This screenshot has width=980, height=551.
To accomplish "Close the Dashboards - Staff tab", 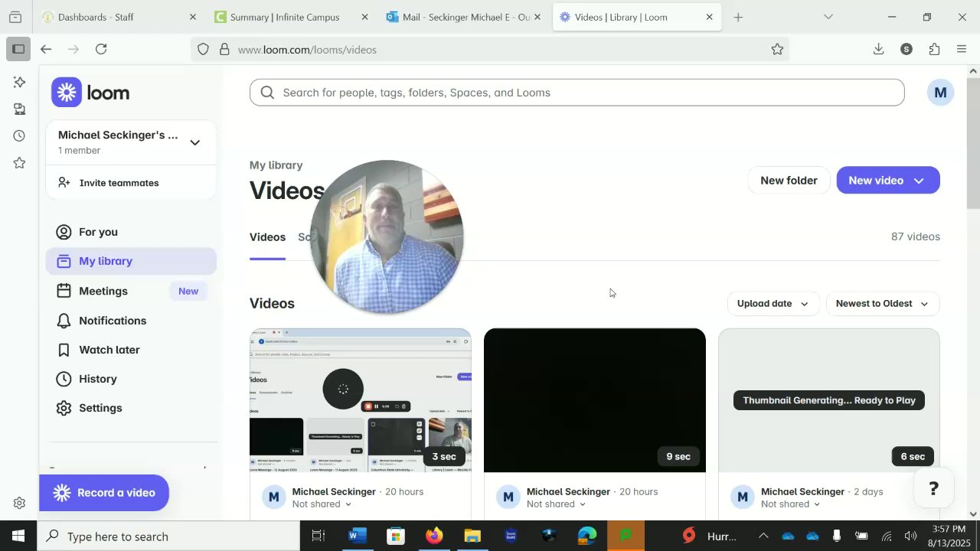I will pos(193,17).
